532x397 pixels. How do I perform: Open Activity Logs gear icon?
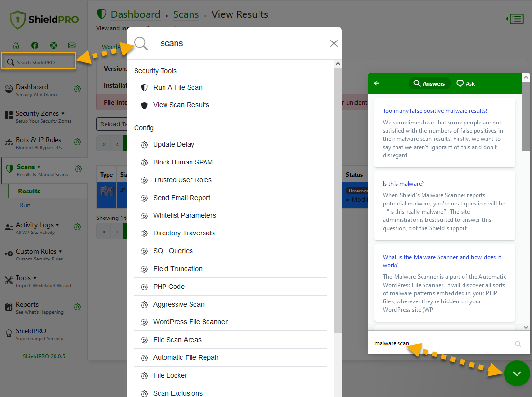(77, 227)
